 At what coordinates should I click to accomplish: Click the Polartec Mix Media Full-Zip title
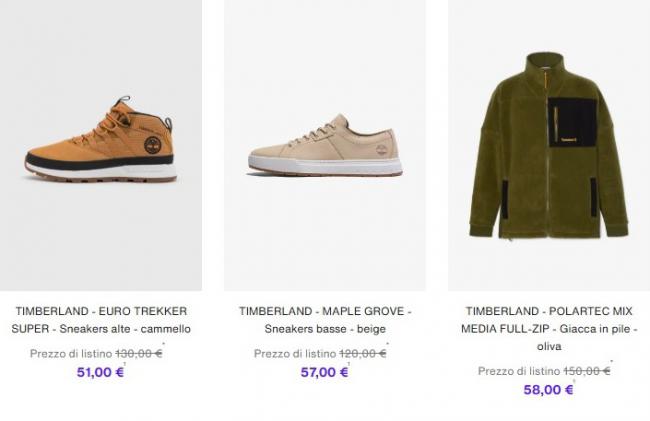549,328
